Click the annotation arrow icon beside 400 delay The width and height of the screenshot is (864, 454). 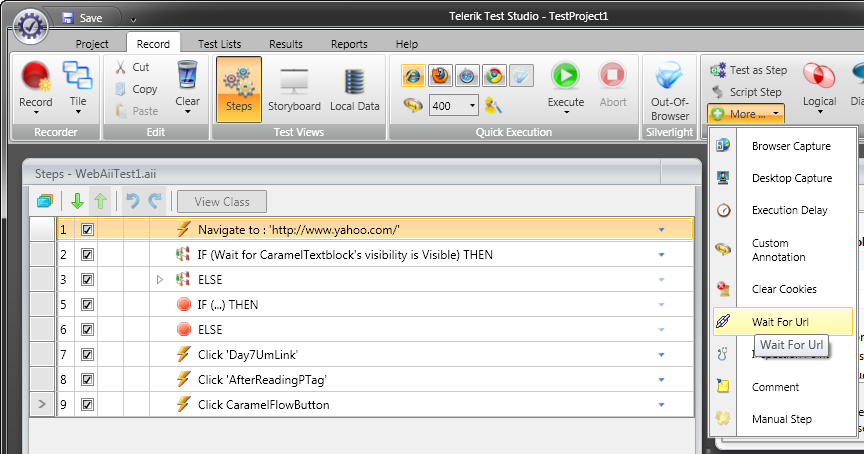pyautogui.click(x=413, y=105)
